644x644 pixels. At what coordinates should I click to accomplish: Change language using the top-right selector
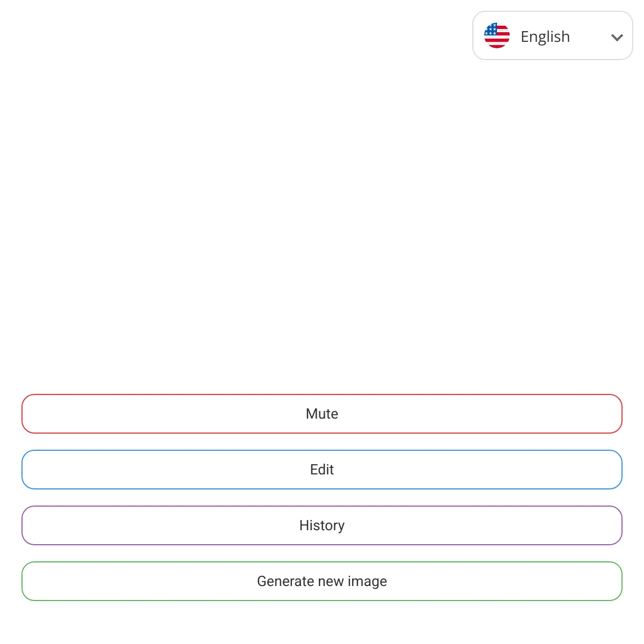[x=553, y=35]
